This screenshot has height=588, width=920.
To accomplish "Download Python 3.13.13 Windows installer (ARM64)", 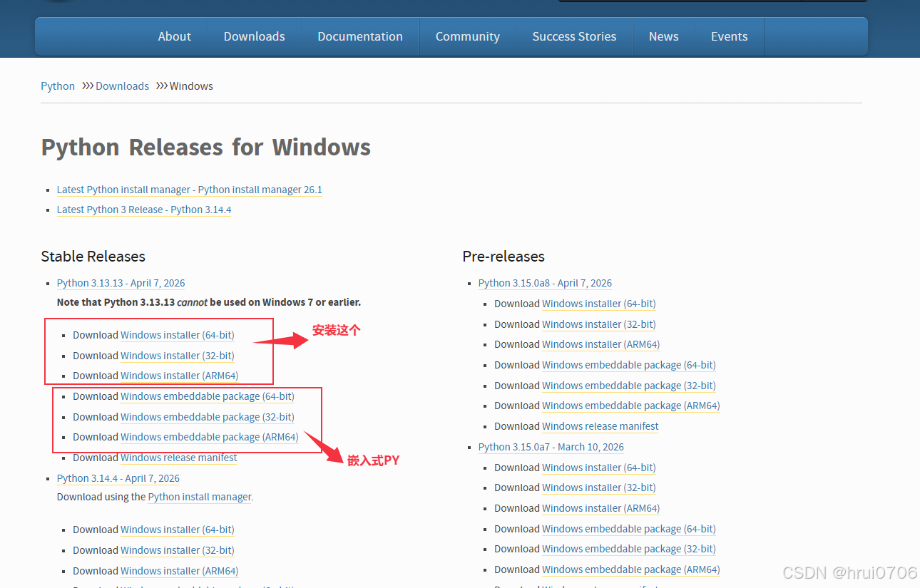I will coord(179,376).
